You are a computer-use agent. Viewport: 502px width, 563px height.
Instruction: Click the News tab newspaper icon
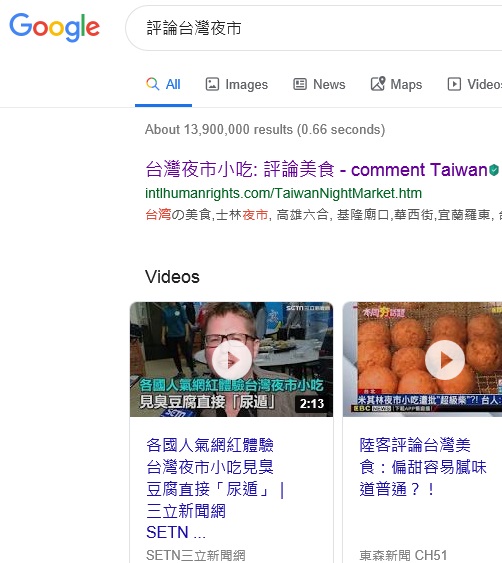tap(300, 84)
